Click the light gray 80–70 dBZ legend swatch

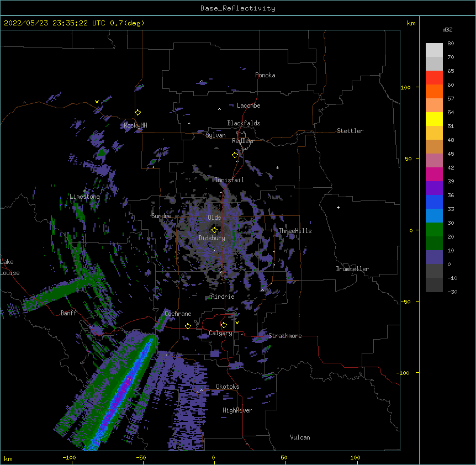tap(434, 50)
